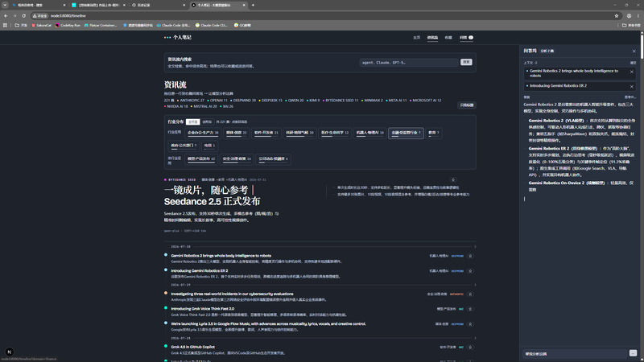The height and width of the screenshot is (362, 644).
Task: Filter by DEEPMIND 39 vendor label
Action: (243, 100)
